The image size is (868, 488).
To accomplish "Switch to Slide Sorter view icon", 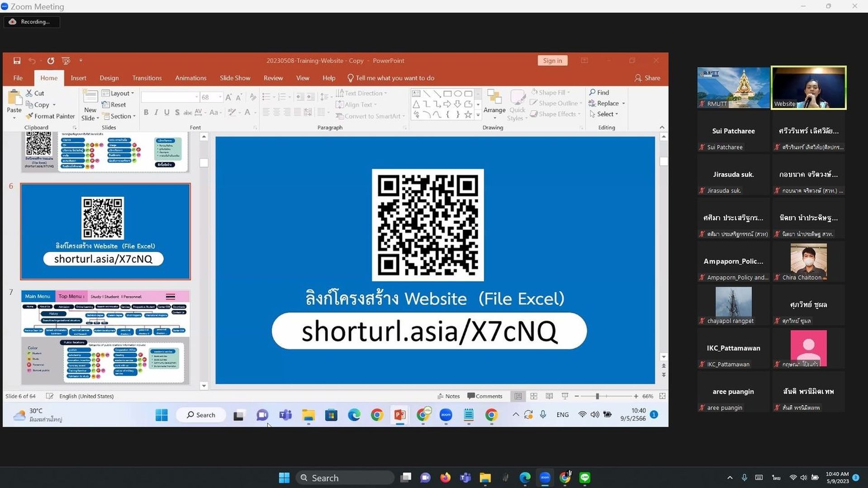I will pos(534,396).
